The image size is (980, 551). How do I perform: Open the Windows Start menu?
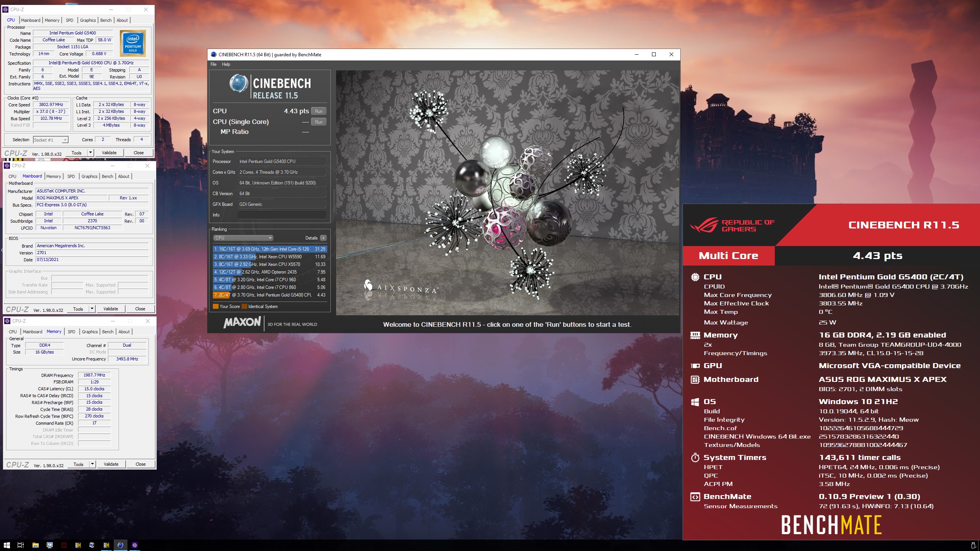pos(7,545)
